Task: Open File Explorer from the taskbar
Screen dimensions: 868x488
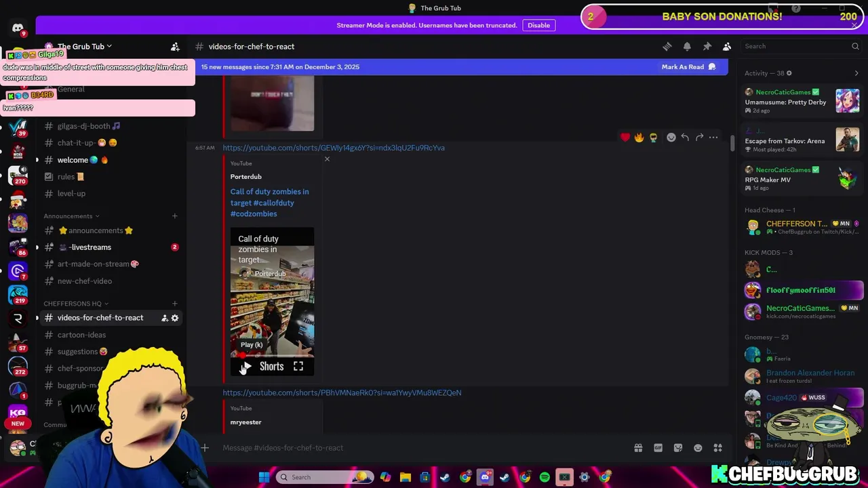Action: click(x=405, y=477)
